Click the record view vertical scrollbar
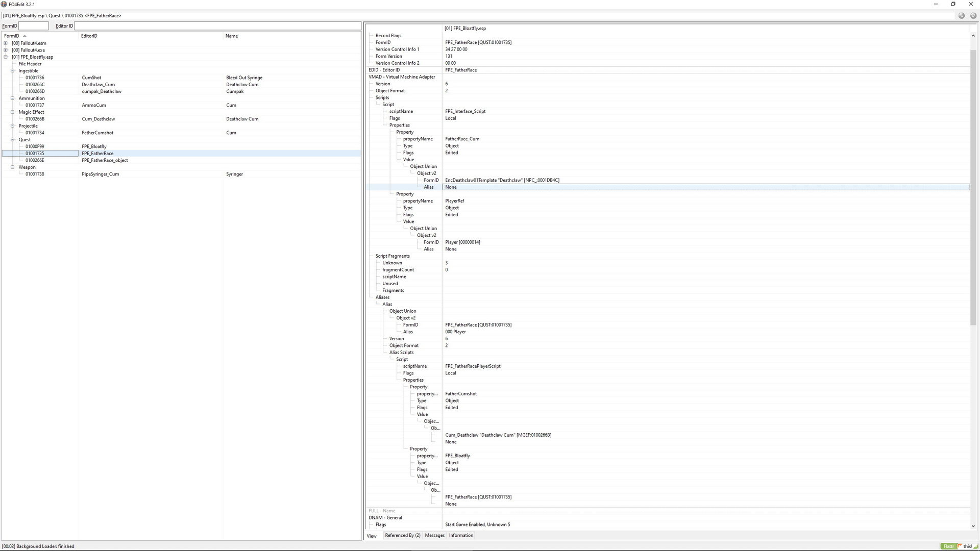The height and width of the screenshot is (551, 980). tap(973, 188)
